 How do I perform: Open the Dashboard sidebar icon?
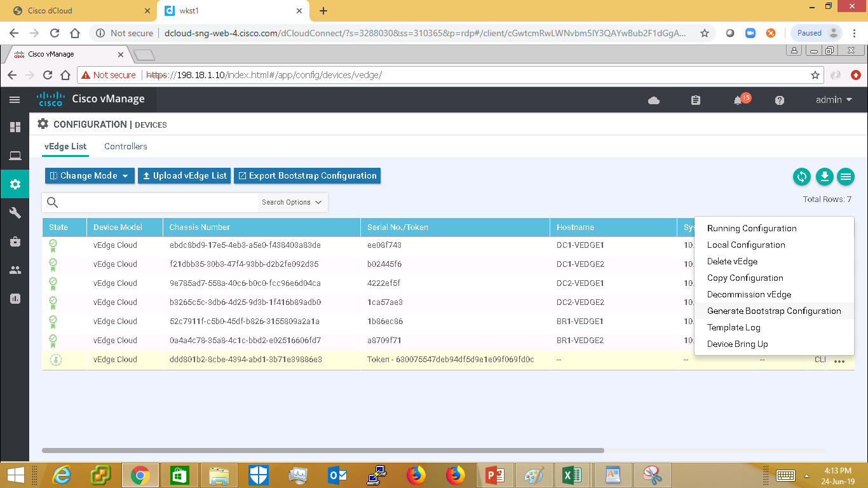pyautogui.click(x=15, y=127)
